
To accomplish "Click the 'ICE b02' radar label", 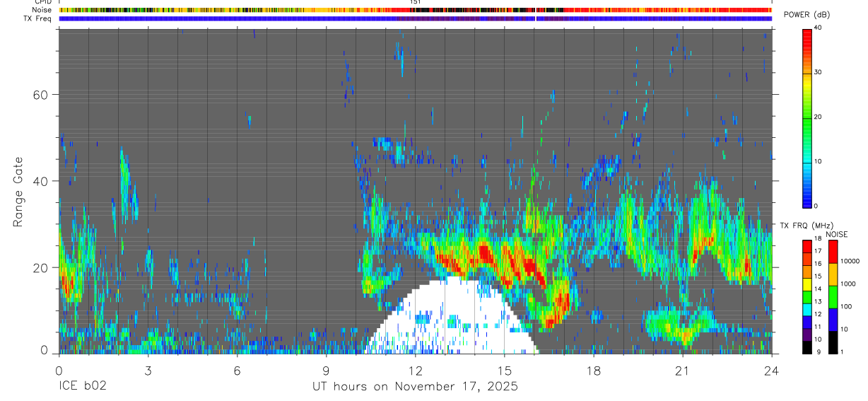I will tap(81, 387).
